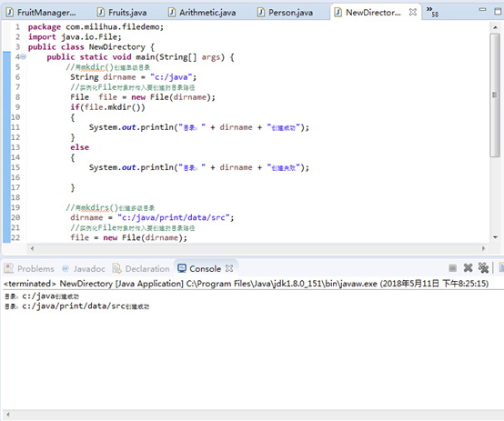This screenshot has height=421, width=504.
Task: Close the NewDirectory editor tab
Action: point(413,12)
